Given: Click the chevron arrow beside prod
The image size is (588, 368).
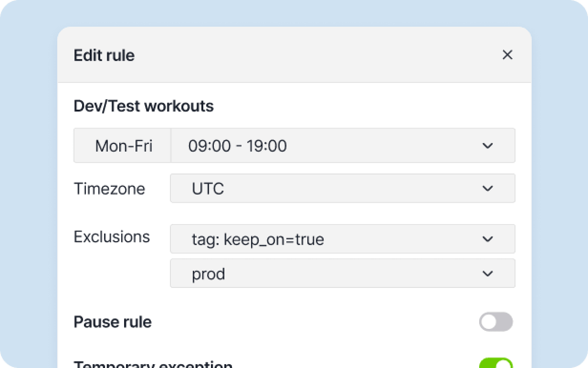Looking at the screenshot, I should click(x=487, y=273).
